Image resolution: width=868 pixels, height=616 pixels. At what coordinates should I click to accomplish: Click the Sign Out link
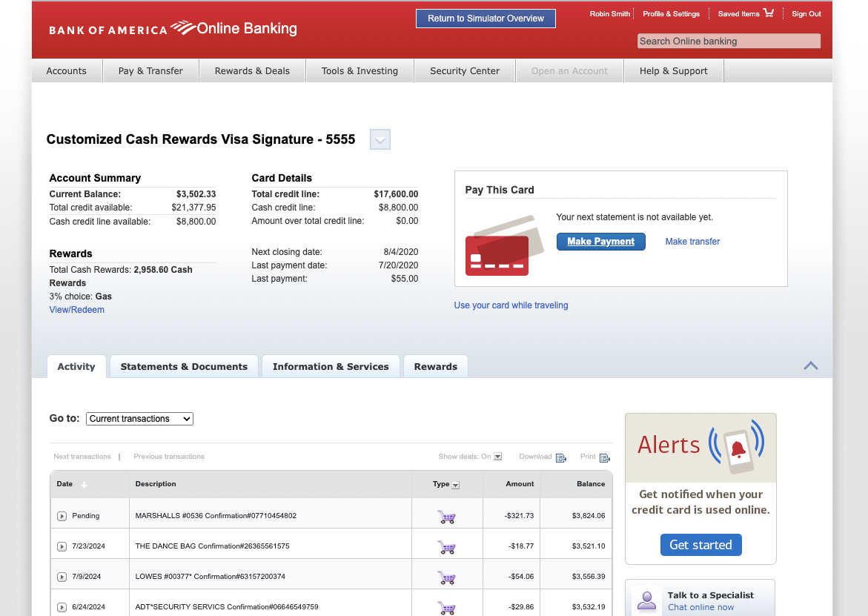pos(806,14)
